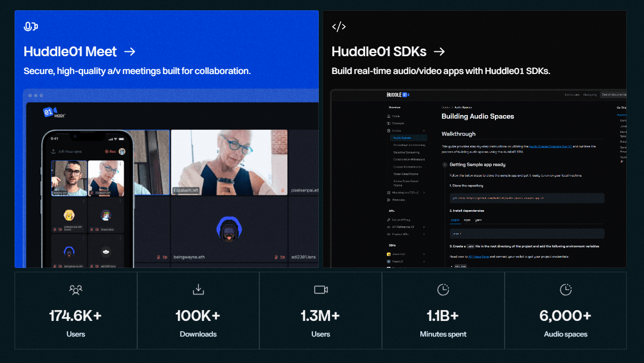Click the HUDDLE 01 logo in the docs preview
This screenshot has width=644, height=363.
[x=398, y=95]
